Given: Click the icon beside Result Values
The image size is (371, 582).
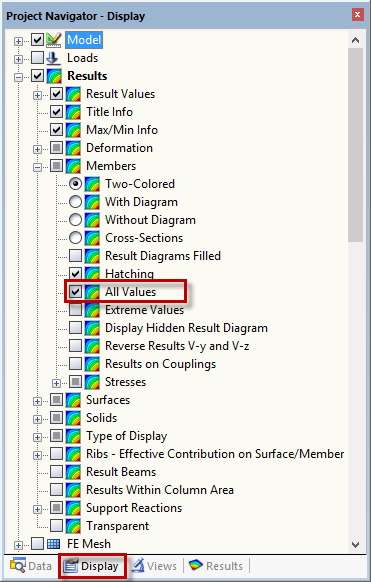Looking at the screenshot, I should pyautogui.click(x=73, y=94).
